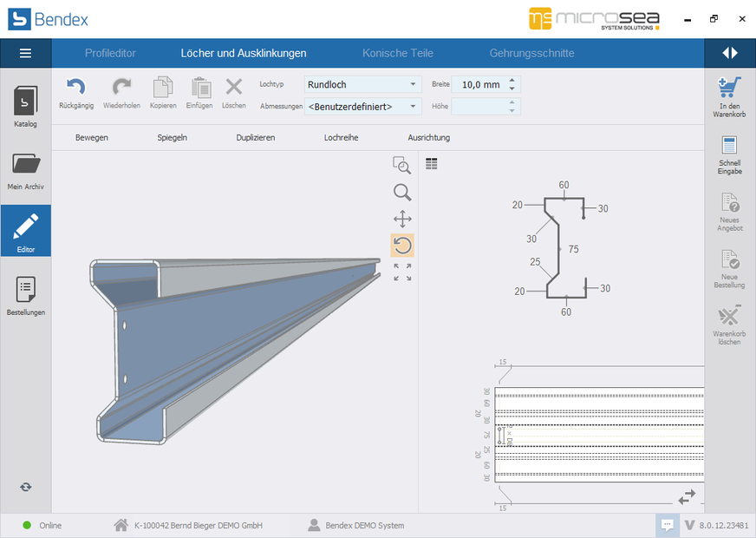The image size is (756, 538).
Task: Switch to the Konische Teile tab
Action: (x=397, y=53)
